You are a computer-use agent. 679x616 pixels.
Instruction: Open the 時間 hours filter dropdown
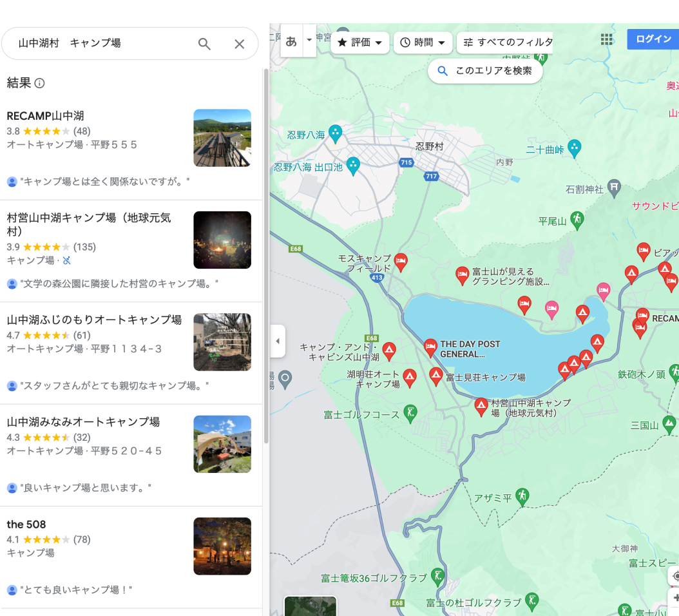pyautogui.click(x=423, y=43)
